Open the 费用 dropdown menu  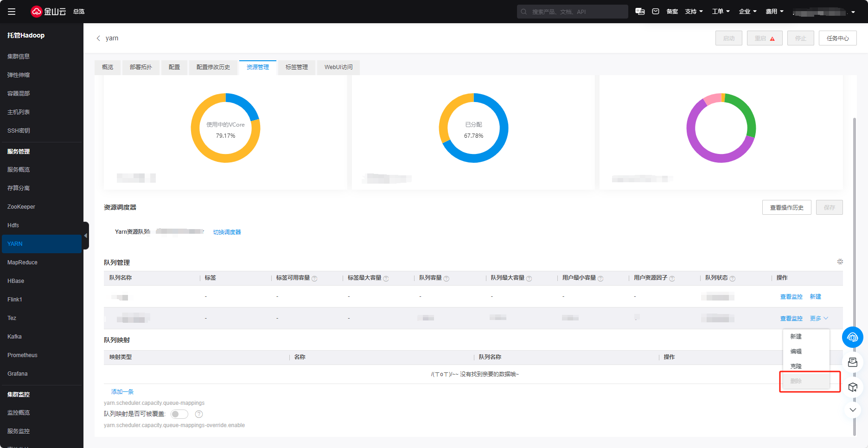774,12
